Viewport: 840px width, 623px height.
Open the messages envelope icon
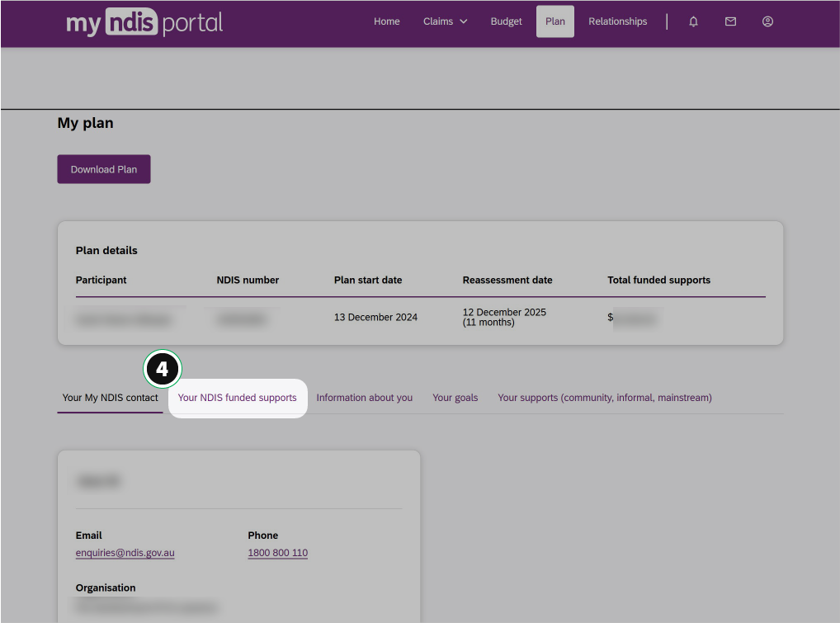click(730, 21)
